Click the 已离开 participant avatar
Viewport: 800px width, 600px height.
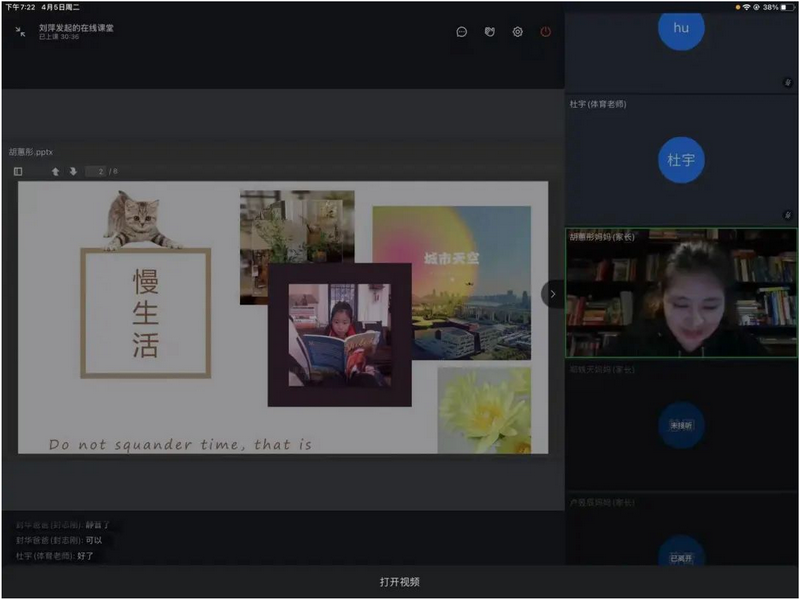(681, 555)
